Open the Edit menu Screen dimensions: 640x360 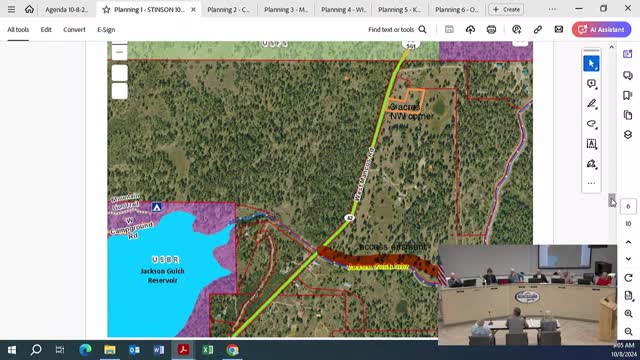pyautogui.click(x=46, y=29)
